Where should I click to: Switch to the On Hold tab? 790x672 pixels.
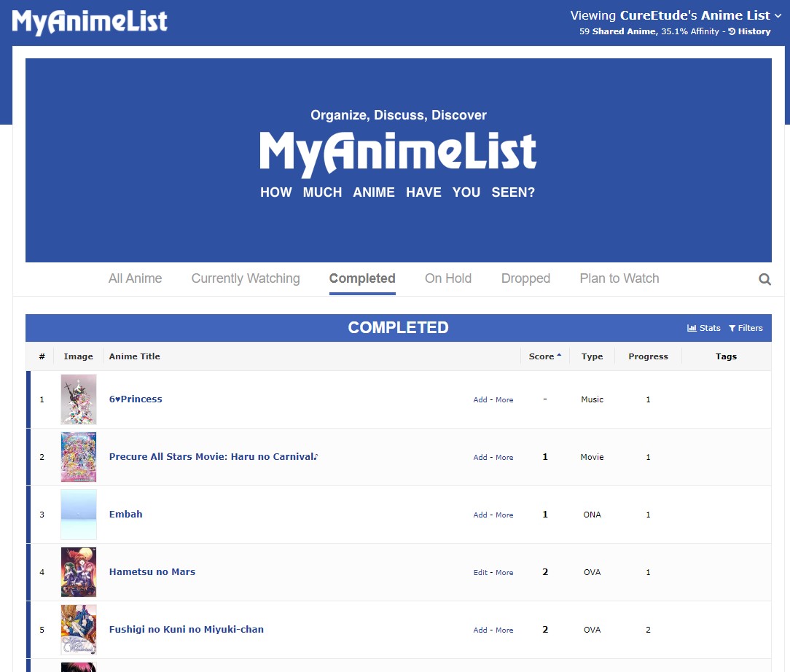[x=447, y=278]
